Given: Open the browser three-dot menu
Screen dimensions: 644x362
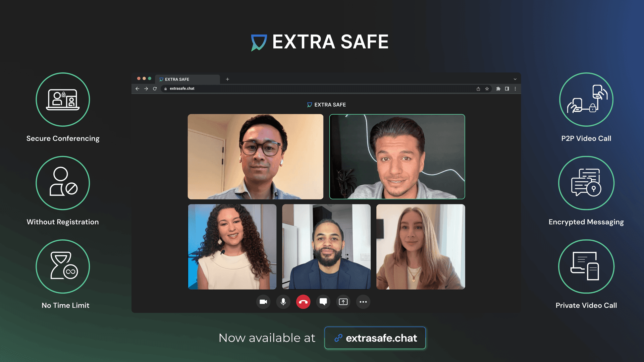Looking at the screenshot, I should click(516, 88).
